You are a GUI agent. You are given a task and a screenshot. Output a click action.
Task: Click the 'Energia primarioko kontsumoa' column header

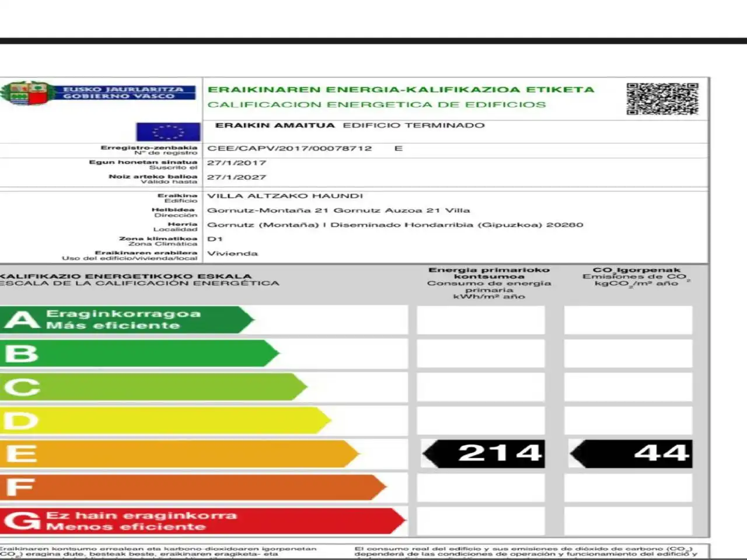(x=489, y=273)
